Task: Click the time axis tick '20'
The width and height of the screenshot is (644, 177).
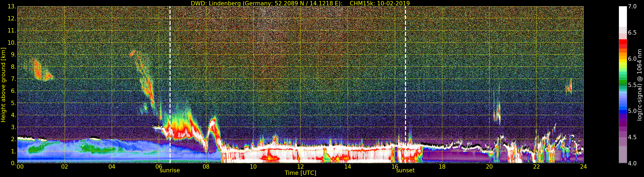Action: [489, 166]
